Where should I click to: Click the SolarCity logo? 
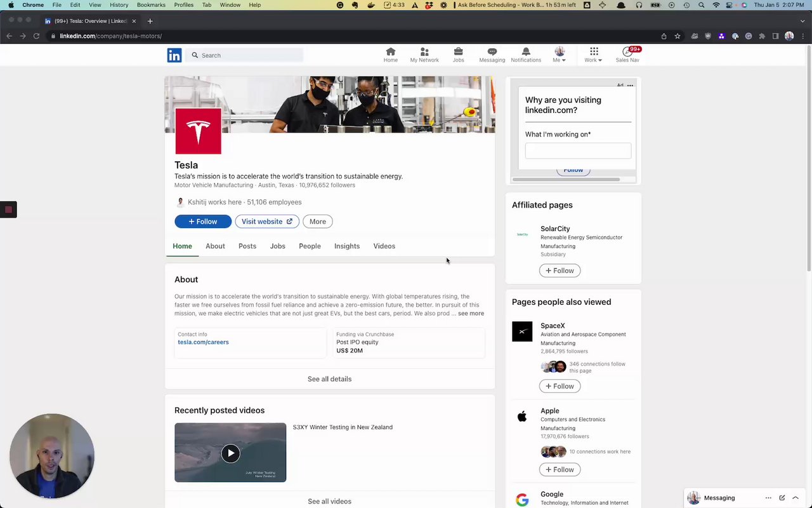pyautogui.click(x=522, y=234)
